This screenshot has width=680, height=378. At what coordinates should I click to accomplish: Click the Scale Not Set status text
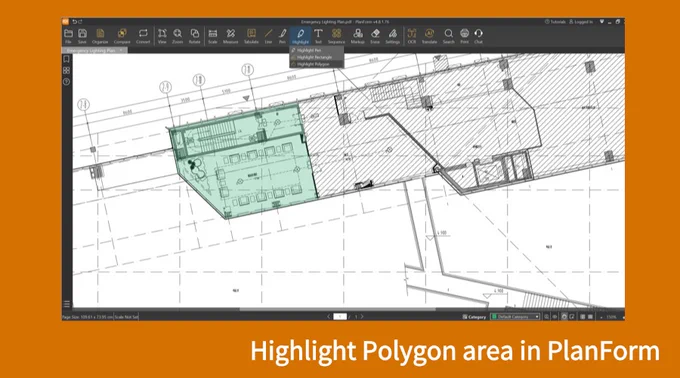(x=126, y=317)
